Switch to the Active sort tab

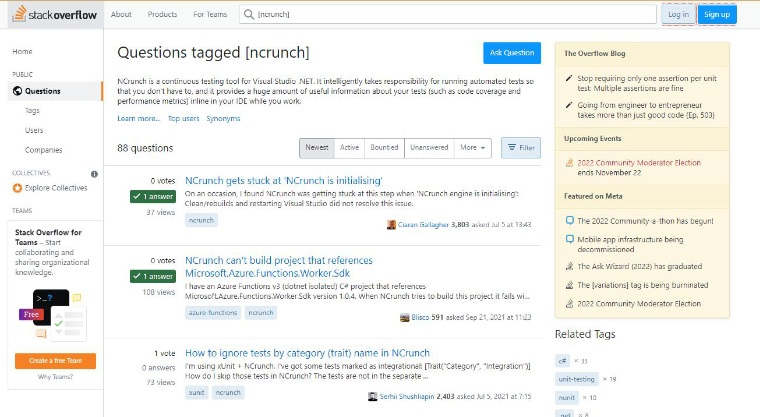[349, 148]
